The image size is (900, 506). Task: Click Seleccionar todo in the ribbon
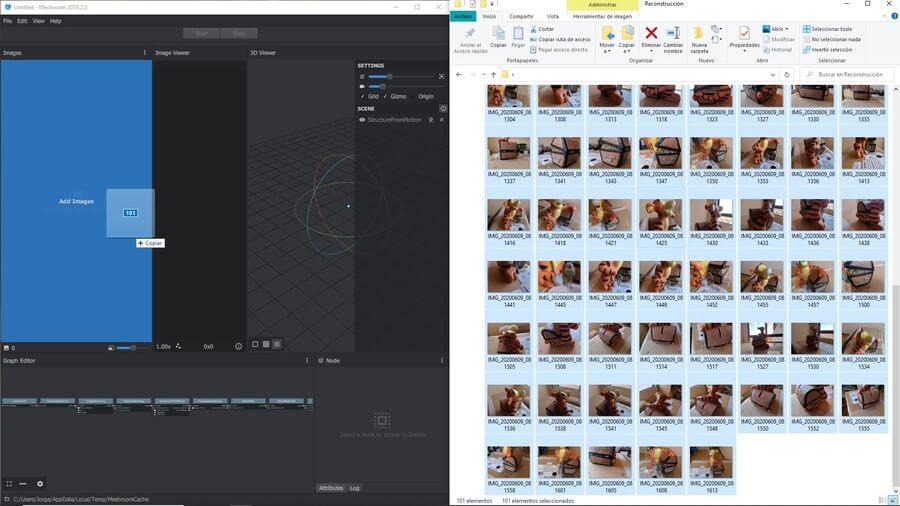coord(831,29)
